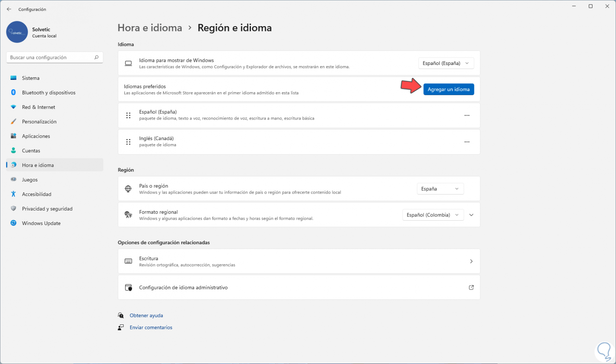Click the drag handle for Español (España)

coord(128,115)
